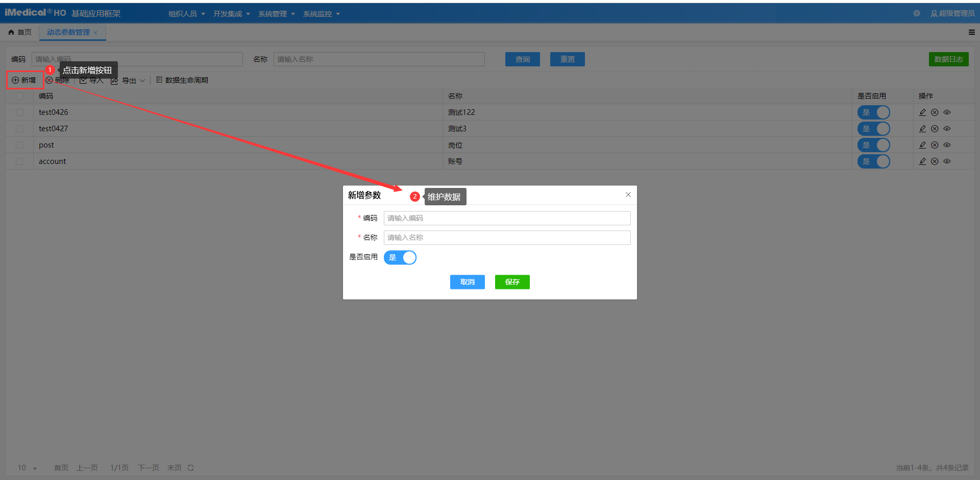Click the blue 取消 button
The height and width of the screenshot is (480, 980).
[x=467, y=282]
